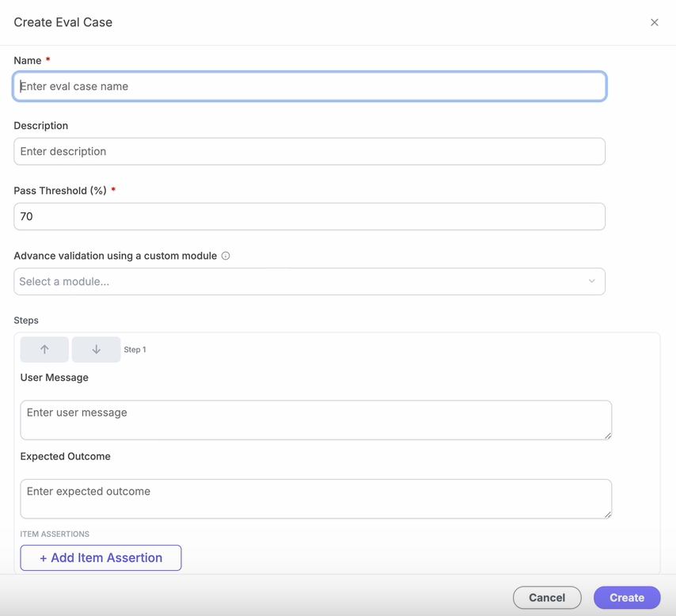Viewport: 676px width, 616px height.
Task: Click the Step 1 label
Action: (x=135, y=350)
